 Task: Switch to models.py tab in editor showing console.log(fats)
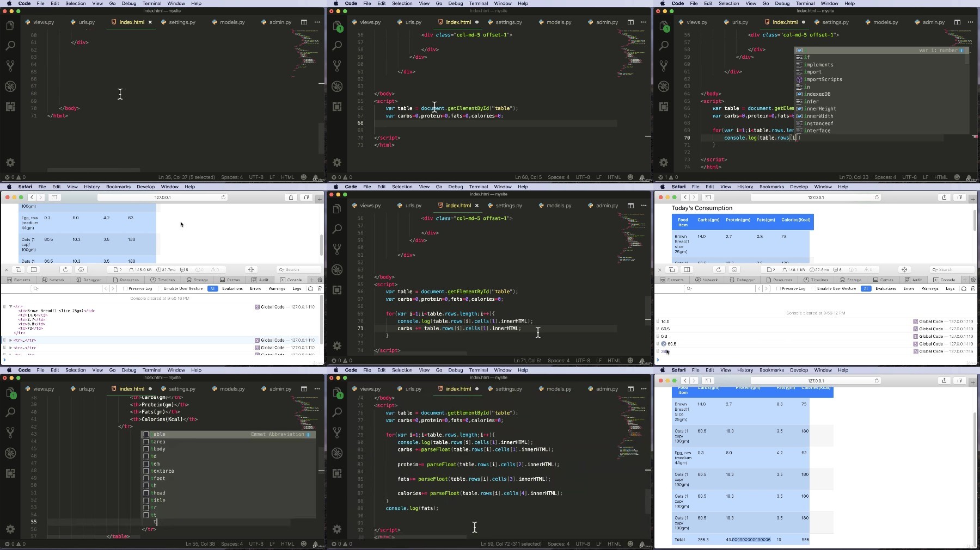tap(559, 389)
